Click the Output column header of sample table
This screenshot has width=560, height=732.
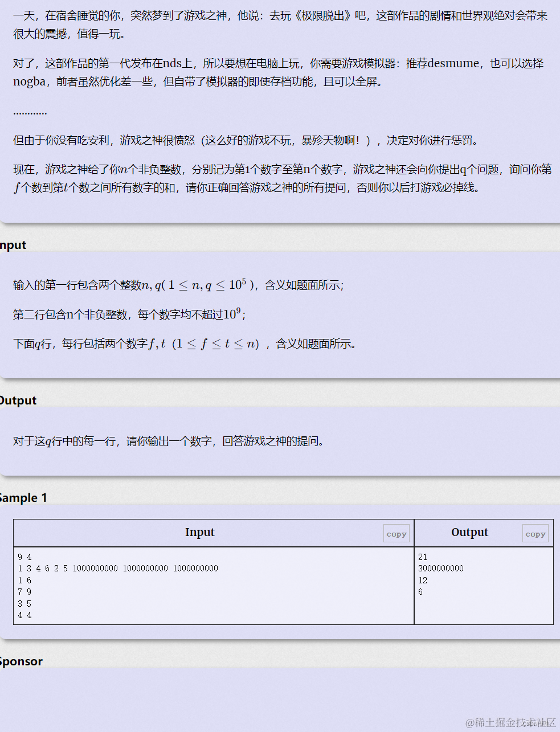click(469, 532)
